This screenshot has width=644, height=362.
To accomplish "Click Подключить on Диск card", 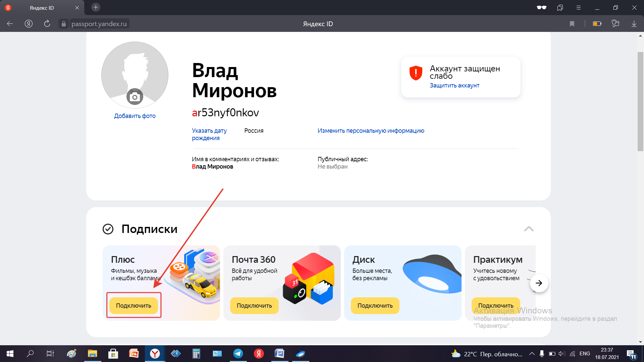I will click(x=375, y=306).
